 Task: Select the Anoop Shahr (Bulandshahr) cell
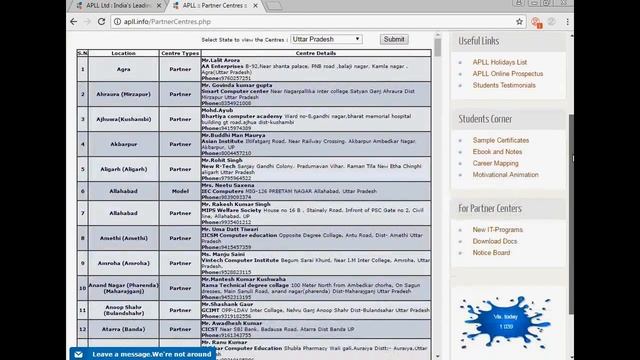123,310
